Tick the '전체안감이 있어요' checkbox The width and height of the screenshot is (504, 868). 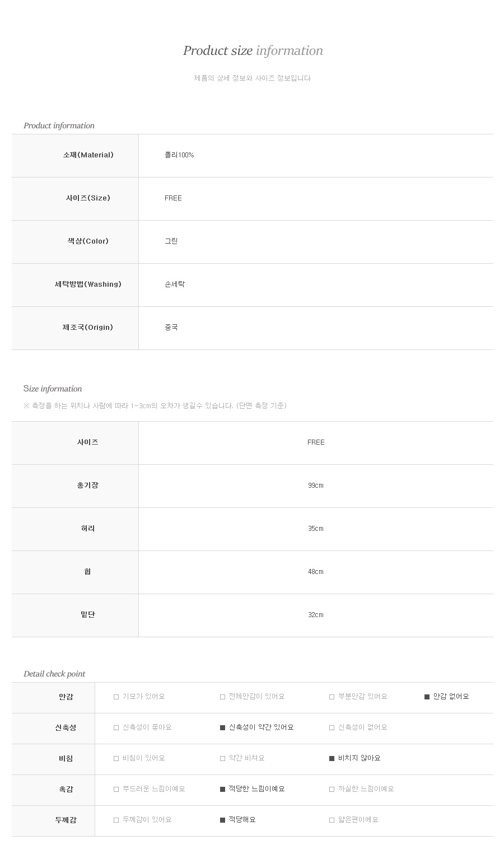coord(222,697)
